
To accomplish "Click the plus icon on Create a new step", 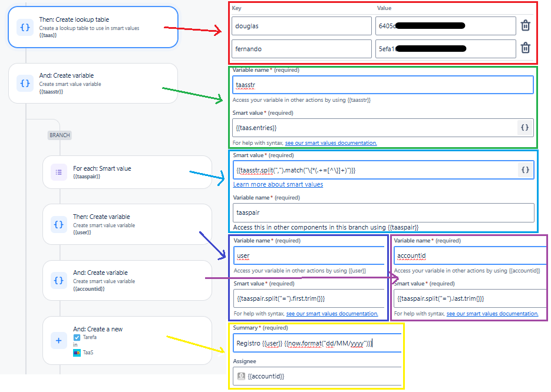I will pos(58,340).
